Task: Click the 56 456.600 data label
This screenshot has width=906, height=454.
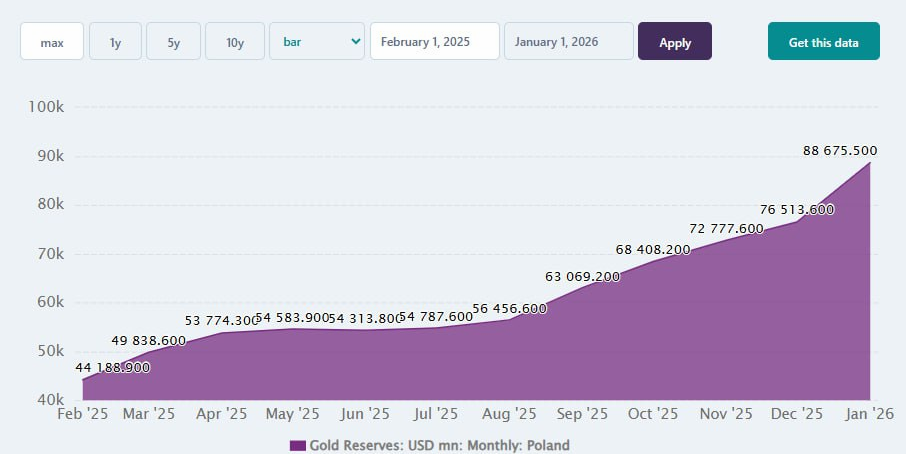Action: point(510,308)
